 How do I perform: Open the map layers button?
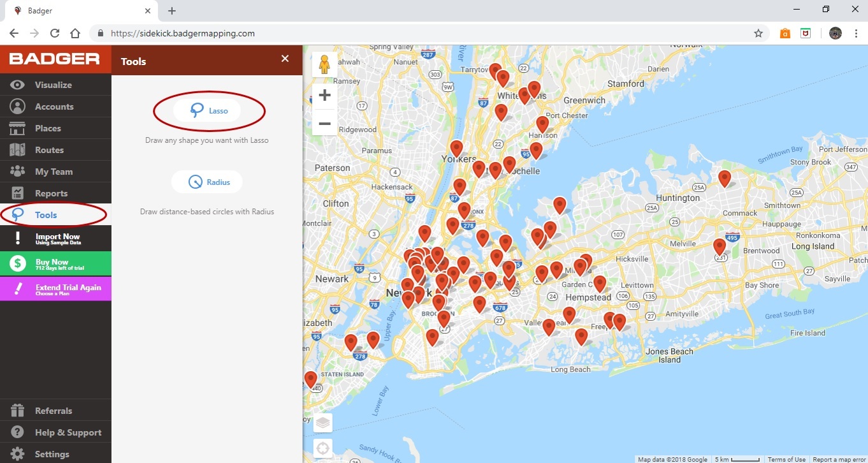(x=323, y=423)
